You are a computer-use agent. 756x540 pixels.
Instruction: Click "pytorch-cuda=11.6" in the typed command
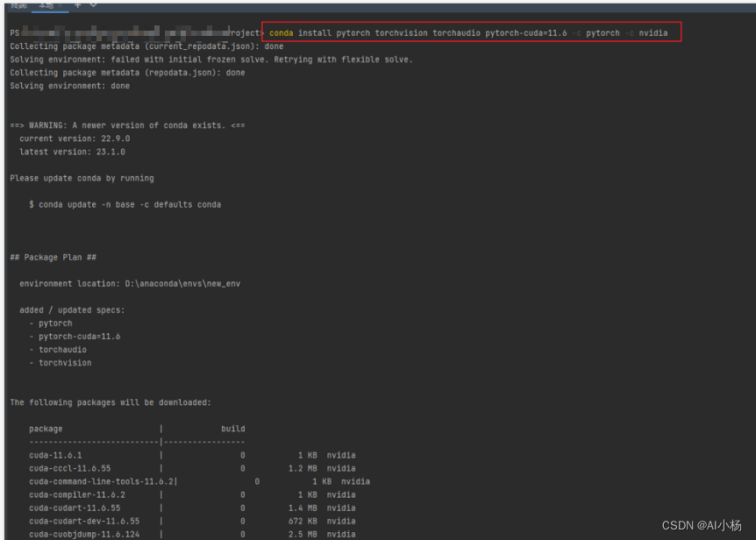[526, 33]
